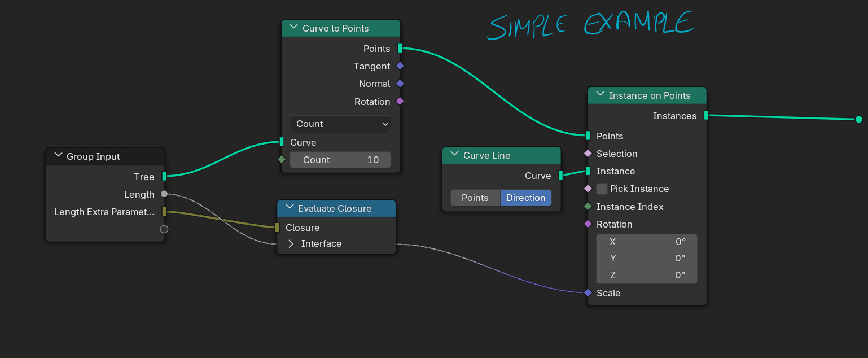Click Rotation input socket on Instance on Points
868x358 pixels.
588,224
